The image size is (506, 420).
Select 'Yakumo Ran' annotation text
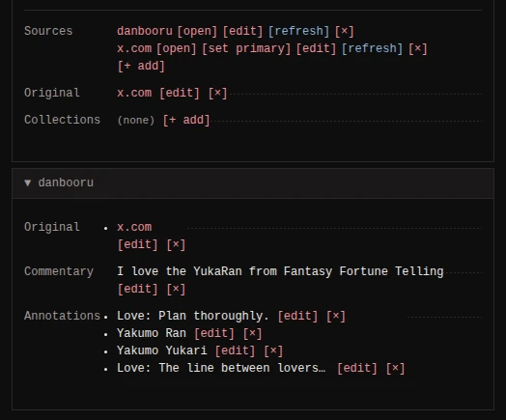pos(152,333)
